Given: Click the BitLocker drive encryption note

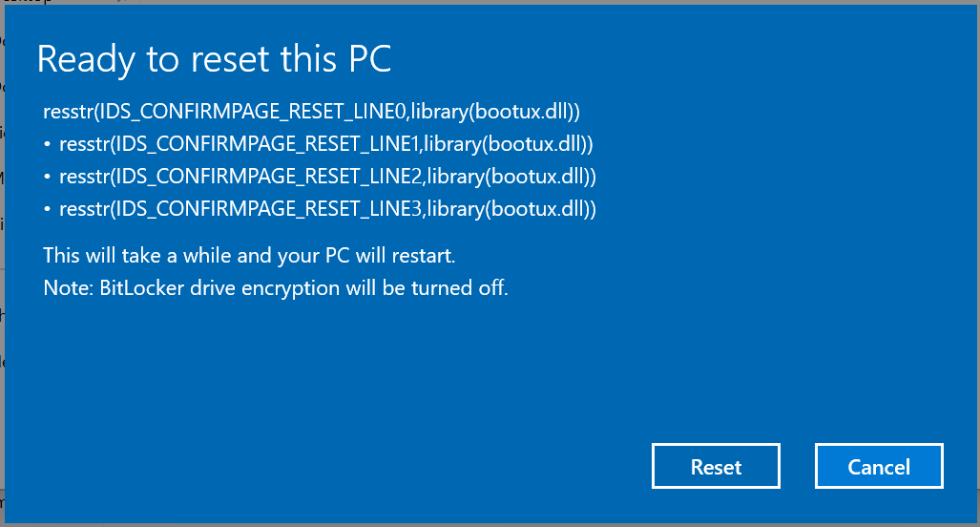Looking at the screenshot, I should (276, 287).
